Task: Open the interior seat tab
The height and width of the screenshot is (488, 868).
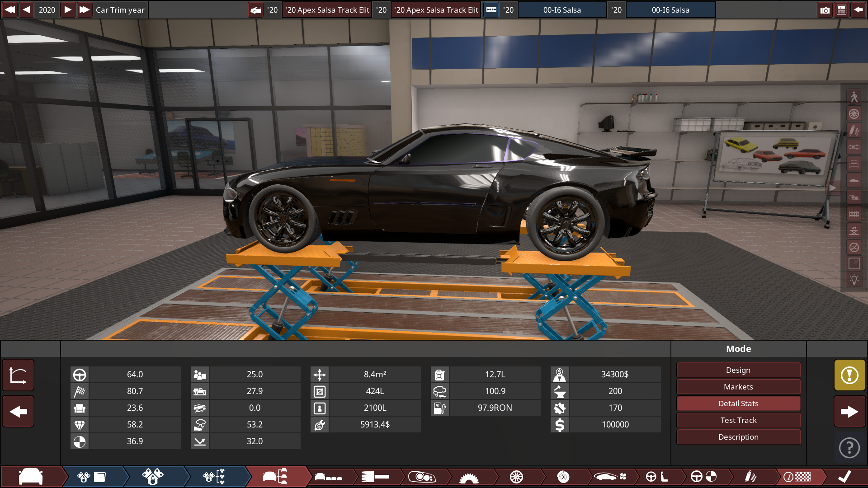Action: (x=657, y=477)
